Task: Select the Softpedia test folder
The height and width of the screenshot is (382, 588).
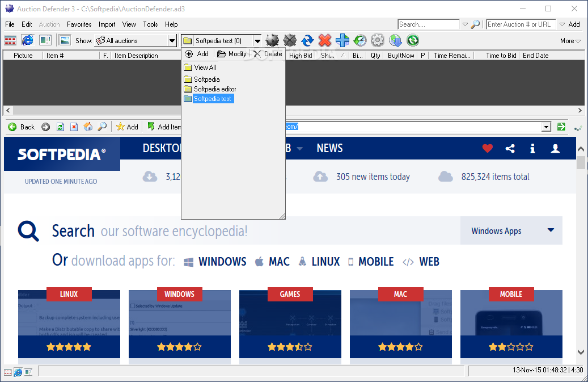Action: tap(209, 99)
